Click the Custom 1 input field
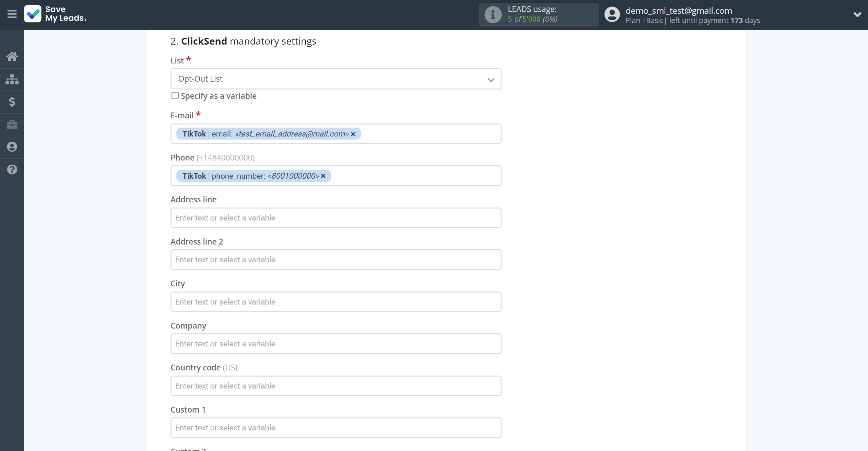Screen dimensions: 868x451 click(336, 428)
